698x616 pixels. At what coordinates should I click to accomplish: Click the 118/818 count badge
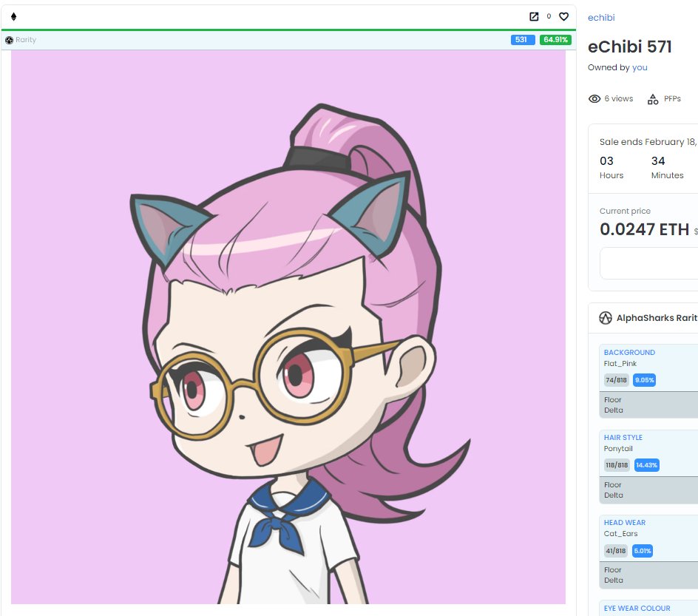(617, 464)
